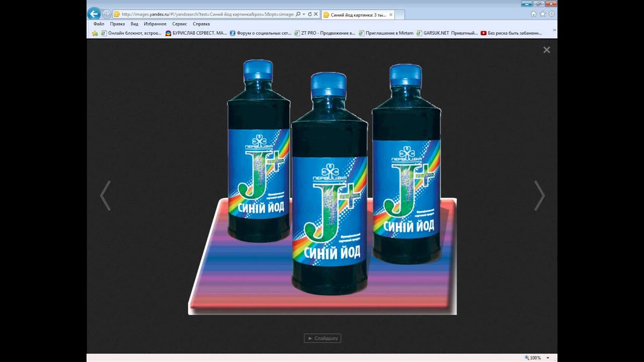
Task: Click the Синій Йод bottles image
Action: click(323, 187)
